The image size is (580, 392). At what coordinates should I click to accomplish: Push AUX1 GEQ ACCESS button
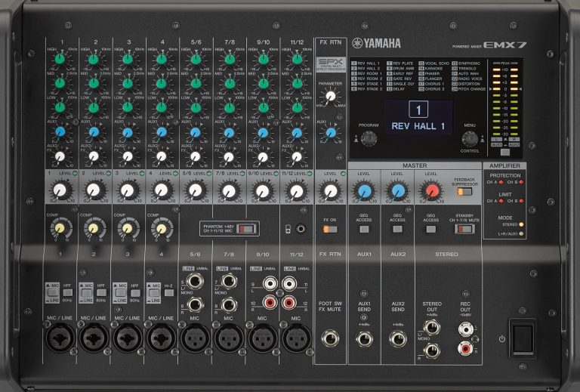point(364,230)
